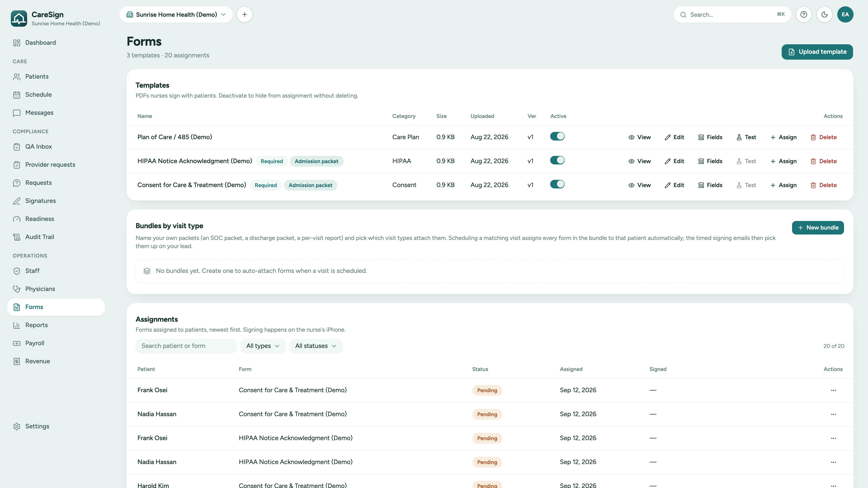Click the stacked layers icon in empty bundles notice
Image resolution: width=868 pixels, height=488 pixels.
tap(146, 271)
